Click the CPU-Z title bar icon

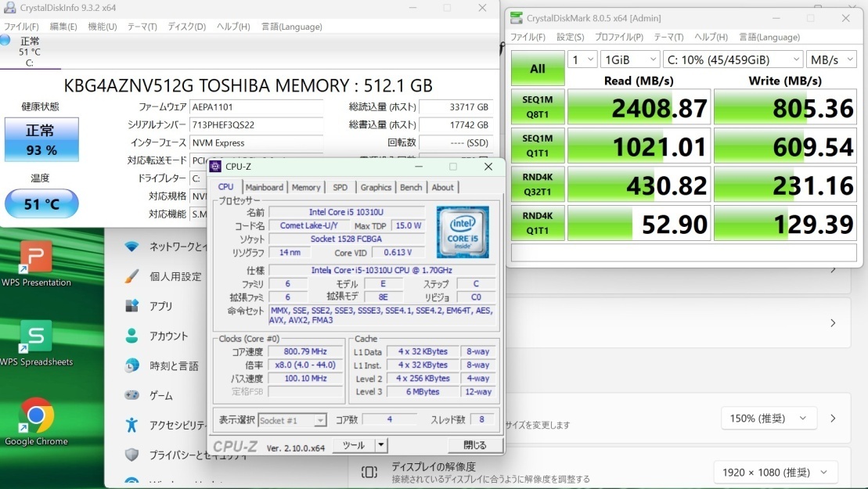(x=216, y=167)
